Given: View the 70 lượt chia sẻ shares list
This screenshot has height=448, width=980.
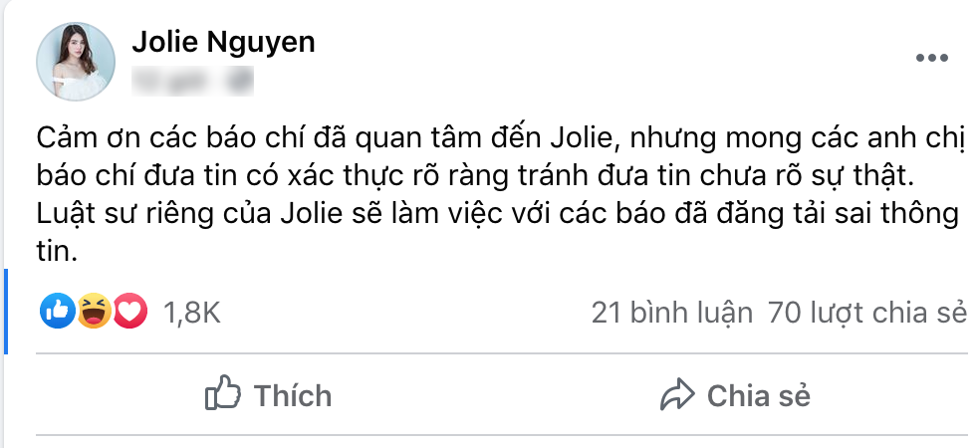Looking at the screenshot, I should click(867, 313).
